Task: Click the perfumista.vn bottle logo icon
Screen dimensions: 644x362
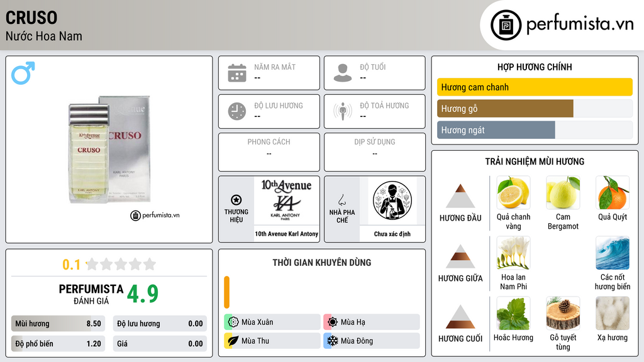Action: click(506, 25)
